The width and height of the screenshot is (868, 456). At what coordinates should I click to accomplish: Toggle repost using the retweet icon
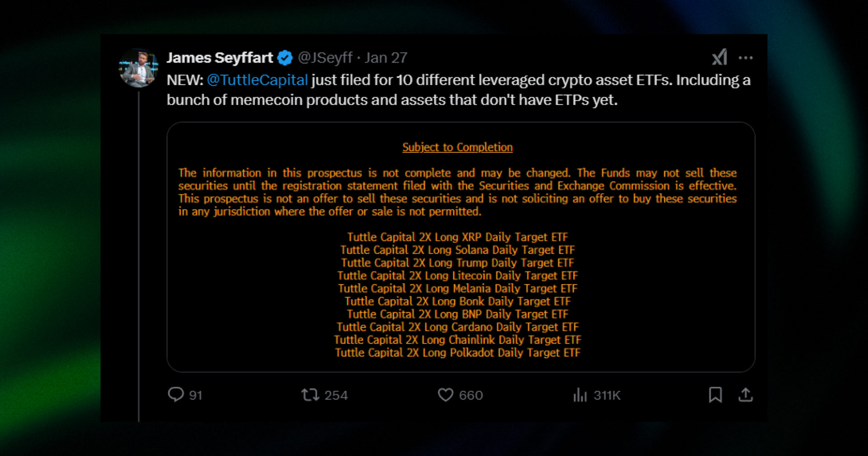[311, 395]
